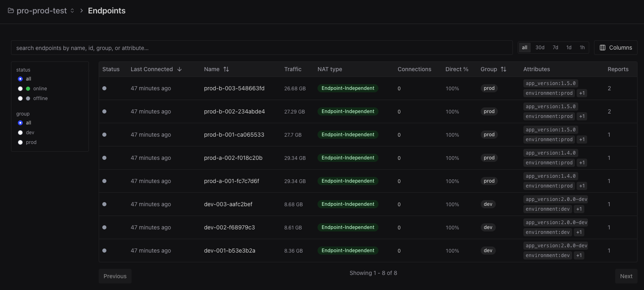Filter group to dev

(x=20, y=133)
